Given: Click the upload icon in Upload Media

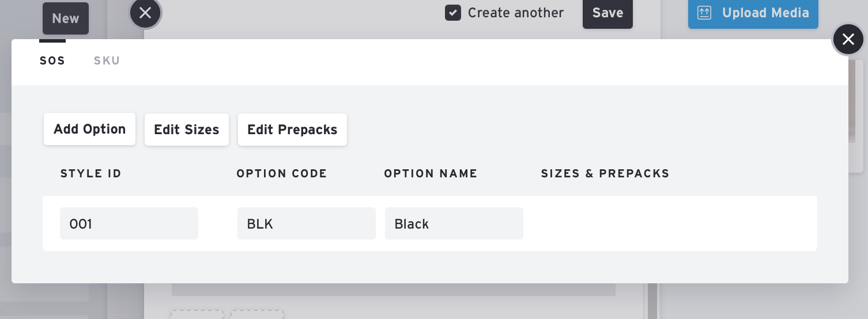Looking at the screenshot, I should [x=705, y=13].
